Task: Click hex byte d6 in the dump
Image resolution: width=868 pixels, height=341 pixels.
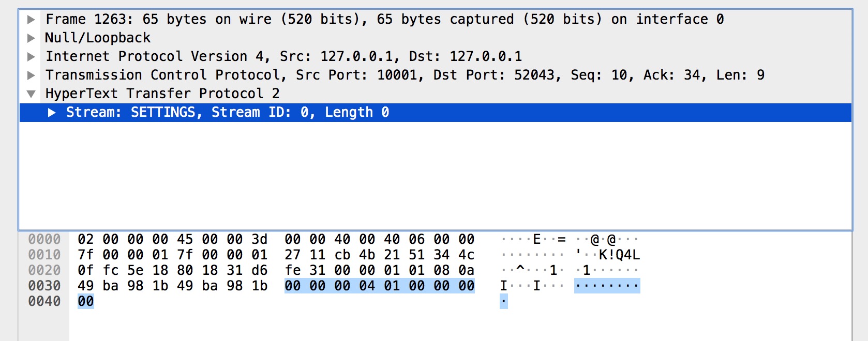Action: coord(259,271)
